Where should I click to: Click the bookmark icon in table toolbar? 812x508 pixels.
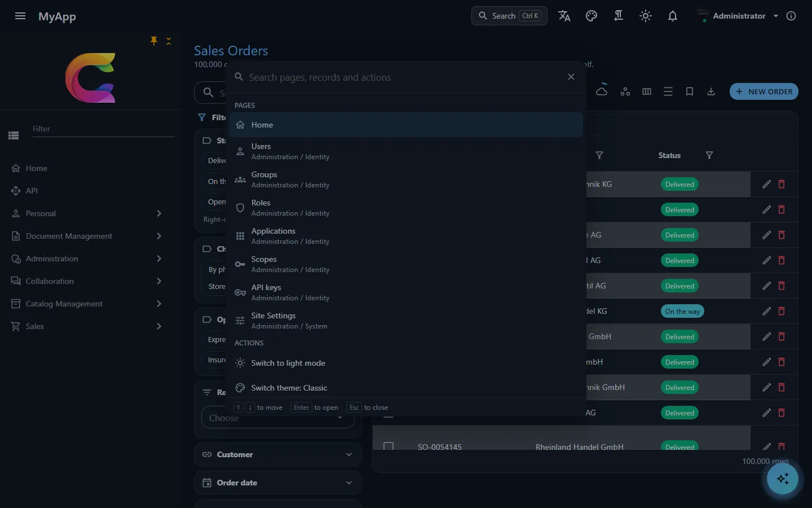tap(690, 91)
